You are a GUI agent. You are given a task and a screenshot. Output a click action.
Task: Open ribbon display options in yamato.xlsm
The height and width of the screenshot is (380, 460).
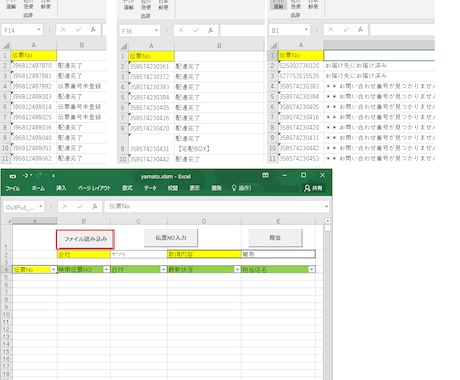click(265, 175)
